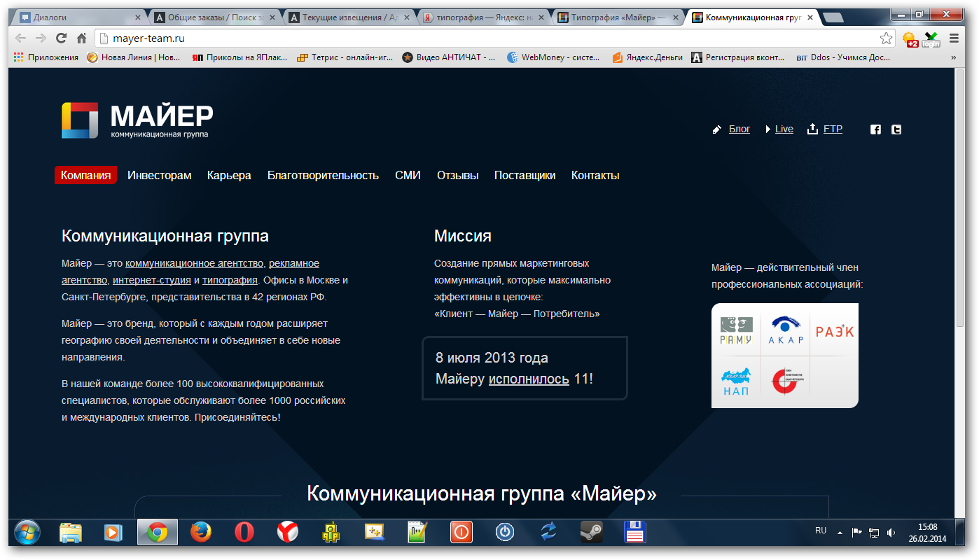The height and width of the screenshot is (560, 979).
Task: Click the РАМУ association logo
Action: coord(736,330)
